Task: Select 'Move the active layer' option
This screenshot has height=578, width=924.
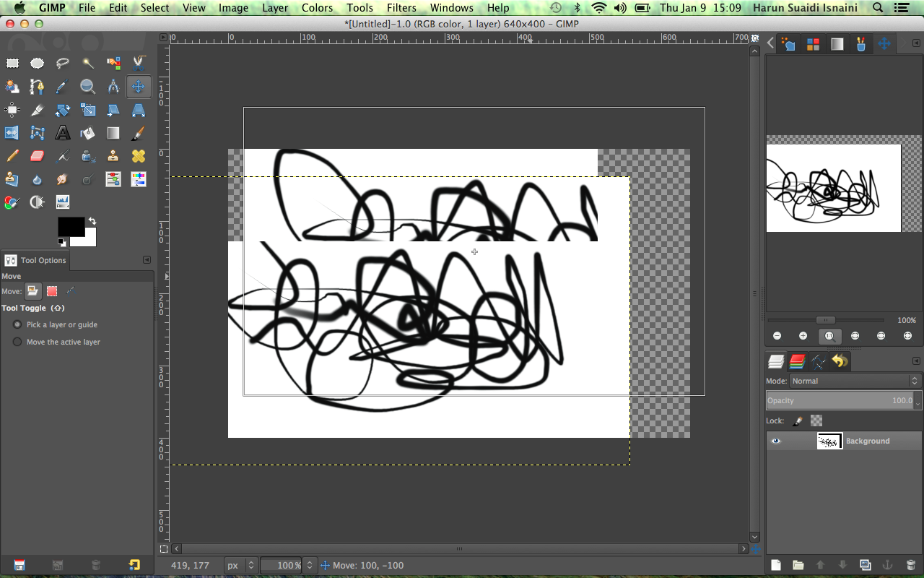Action: 17,342
